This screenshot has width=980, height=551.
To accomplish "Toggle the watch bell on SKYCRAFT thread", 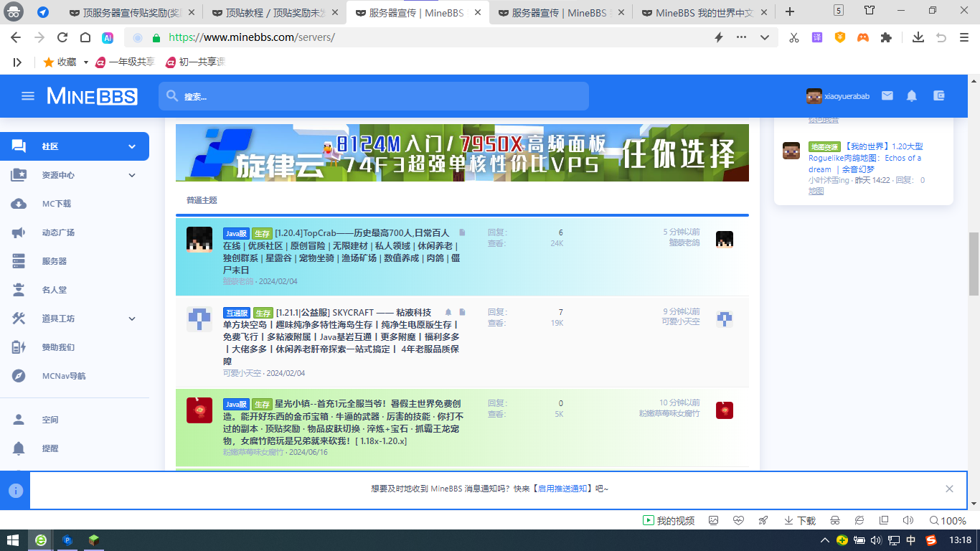I will [x=448, y=313].
